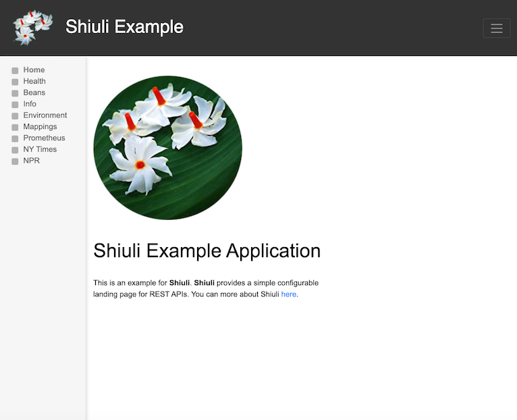Click the gray icon beside Health
This screenshot has height=420, width=517.
click(15, 82)
